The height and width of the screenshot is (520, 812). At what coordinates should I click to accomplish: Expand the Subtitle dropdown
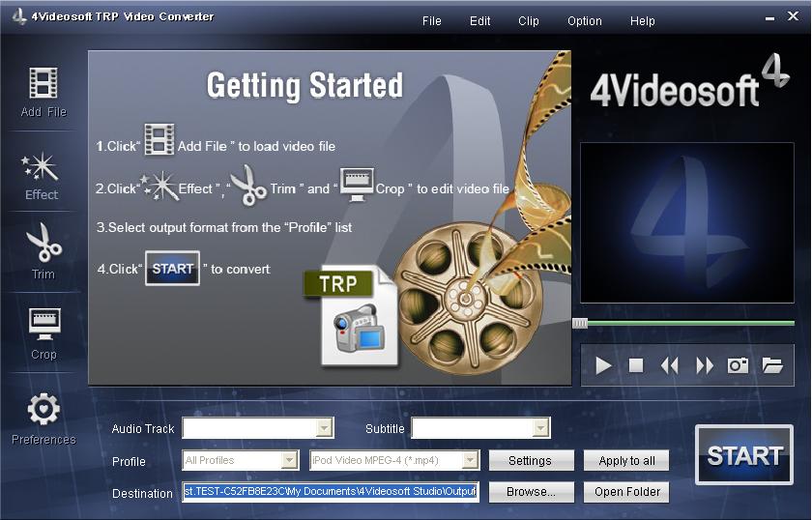540,428
